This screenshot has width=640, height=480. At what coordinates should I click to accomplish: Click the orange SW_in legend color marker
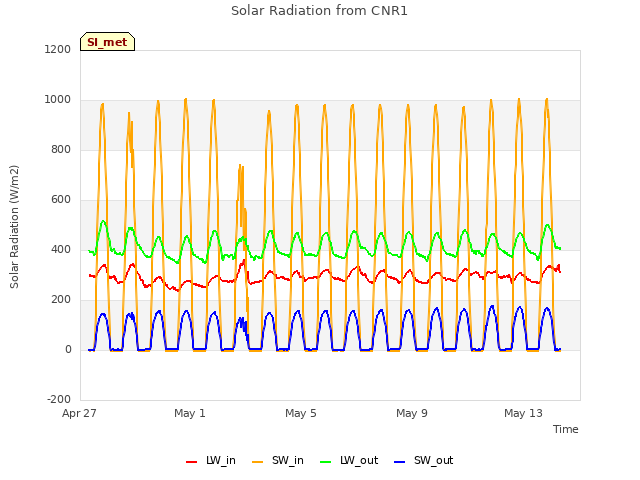tap(258, 462)
